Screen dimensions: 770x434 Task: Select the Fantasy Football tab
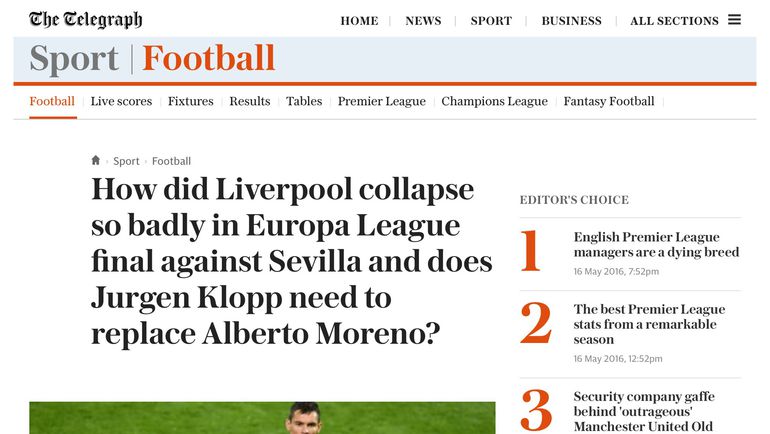click(x=609, y=101)
